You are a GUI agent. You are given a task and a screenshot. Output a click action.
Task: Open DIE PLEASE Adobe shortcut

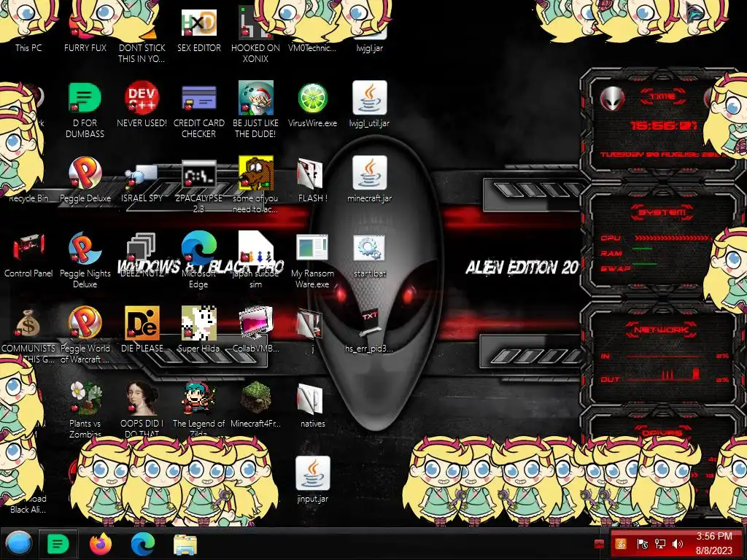pyautogui.click(x=142, y=323)
